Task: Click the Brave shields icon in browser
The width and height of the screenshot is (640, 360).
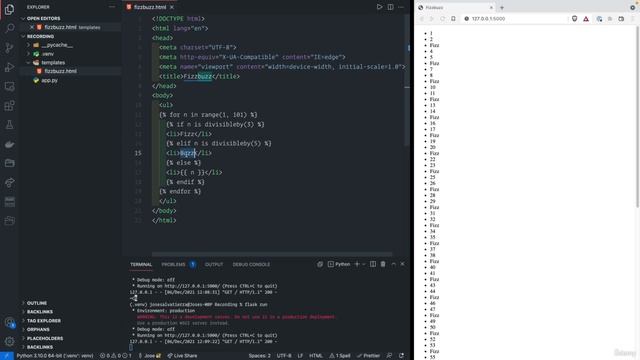Action: [574, 19]
